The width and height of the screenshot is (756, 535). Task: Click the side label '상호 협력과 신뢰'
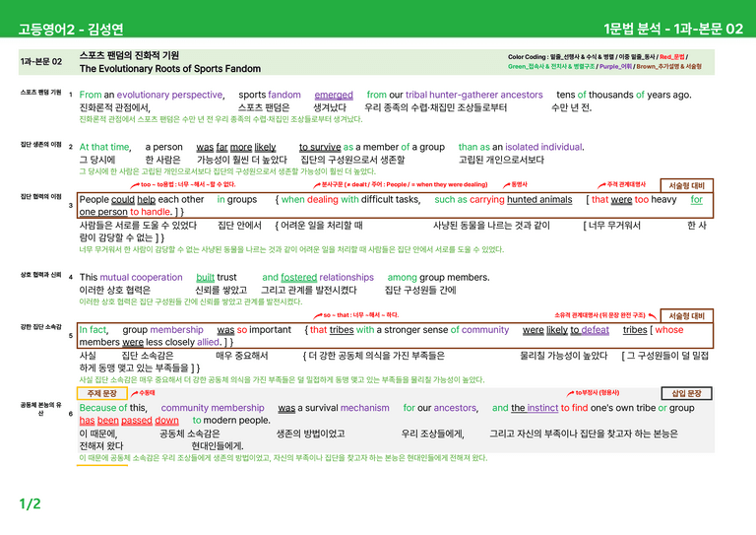tap(40, 275)
